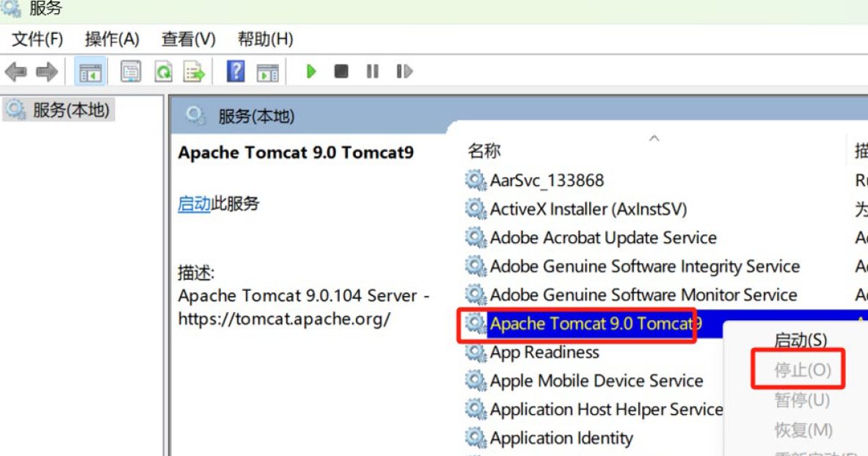Select Application Host Helper Service row

[x=606, y=410]
